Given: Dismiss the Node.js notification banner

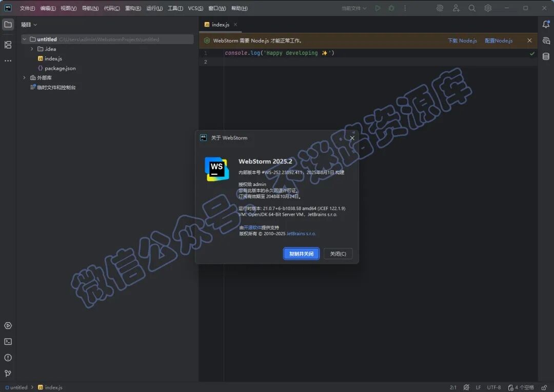Looking at the screenshot, I should click(x=529, y=40).
